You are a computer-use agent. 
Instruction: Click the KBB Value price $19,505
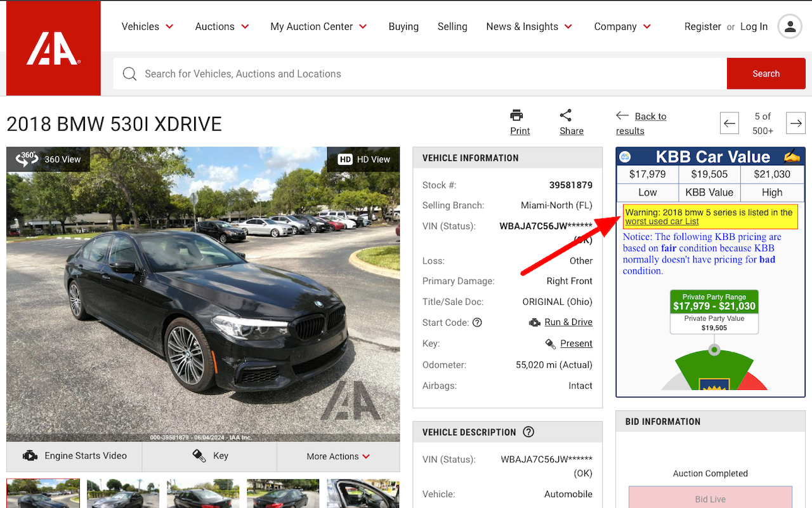click(x=709, y=174)
